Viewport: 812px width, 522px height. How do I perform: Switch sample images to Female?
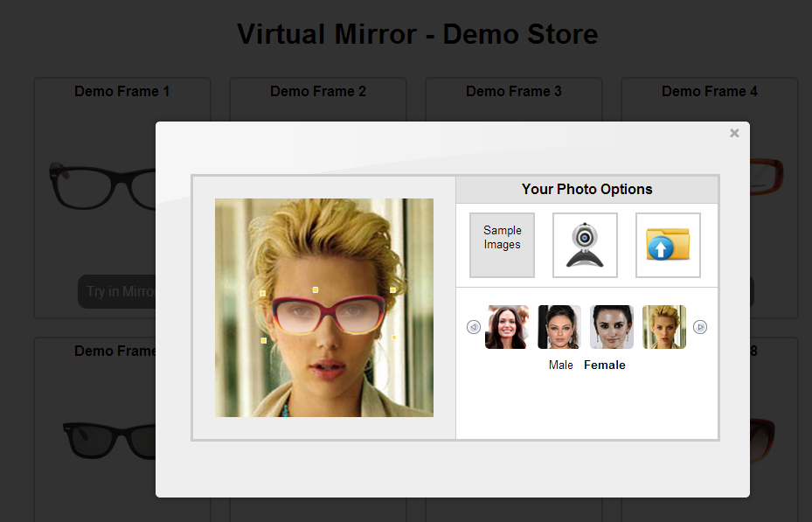coord(604,365)
